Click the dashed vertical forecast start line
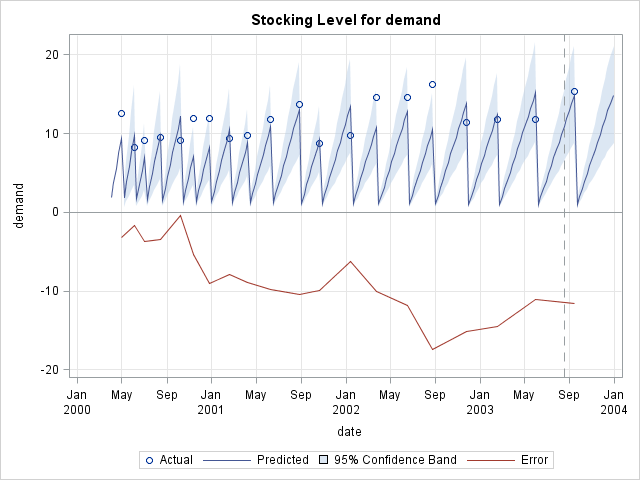This screenshot has width=640, height=480. (x=564, y=206)
